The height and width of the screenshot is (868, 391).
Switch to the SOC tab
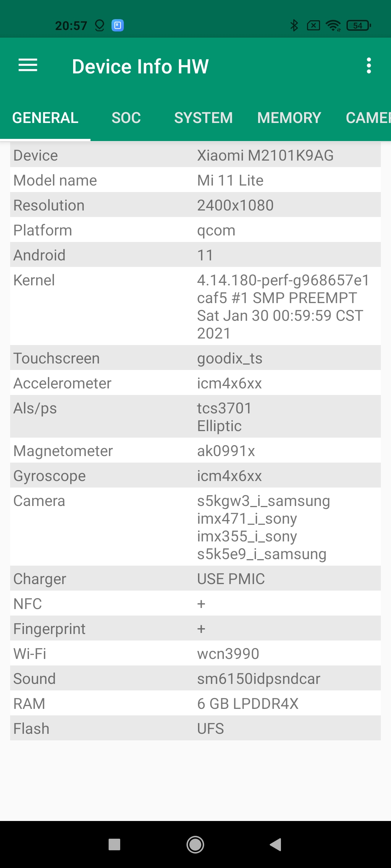tap(126, 118)
